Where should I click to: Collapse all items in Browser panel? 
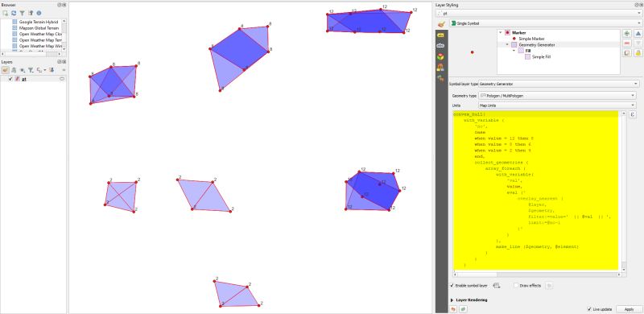pyautogui.click(x=31, y=13)
